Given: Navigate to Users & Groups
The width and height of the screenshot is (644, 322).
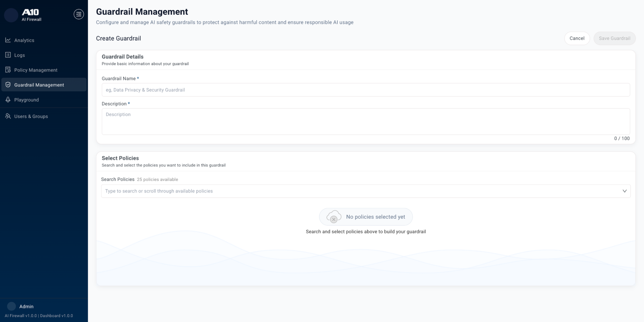Looking at the screenshot, I should 31,116.
